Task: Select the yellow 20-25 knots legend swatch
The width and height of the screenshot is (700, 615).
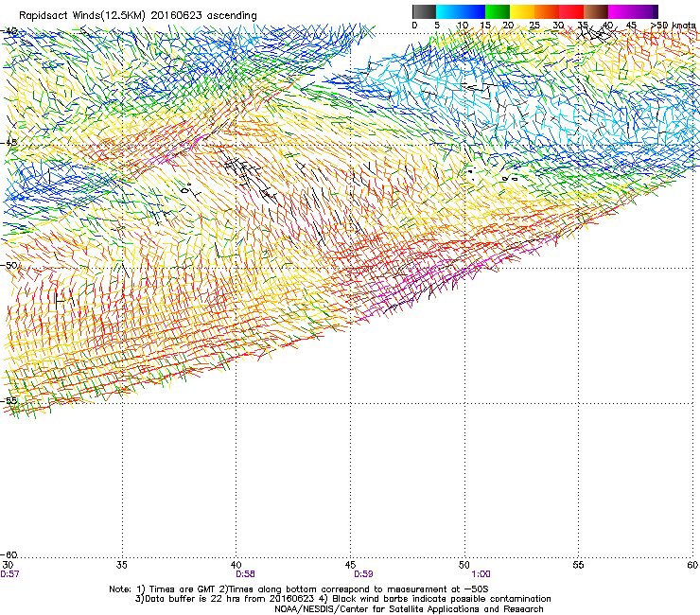Action: click(522, 11)
